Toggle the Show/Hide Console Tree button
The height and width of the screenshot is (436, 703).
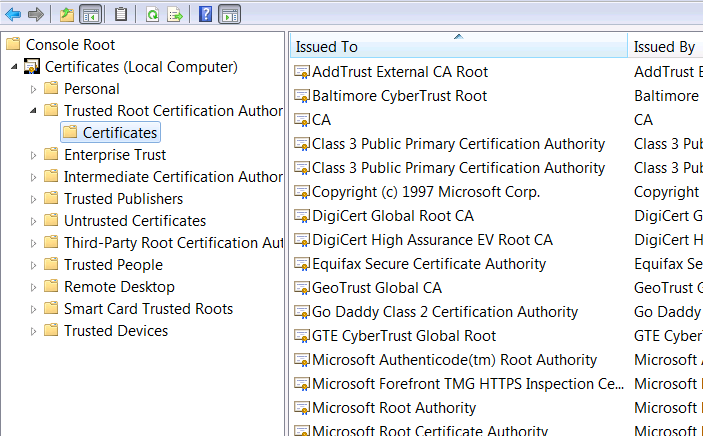(x=90, y=14)
